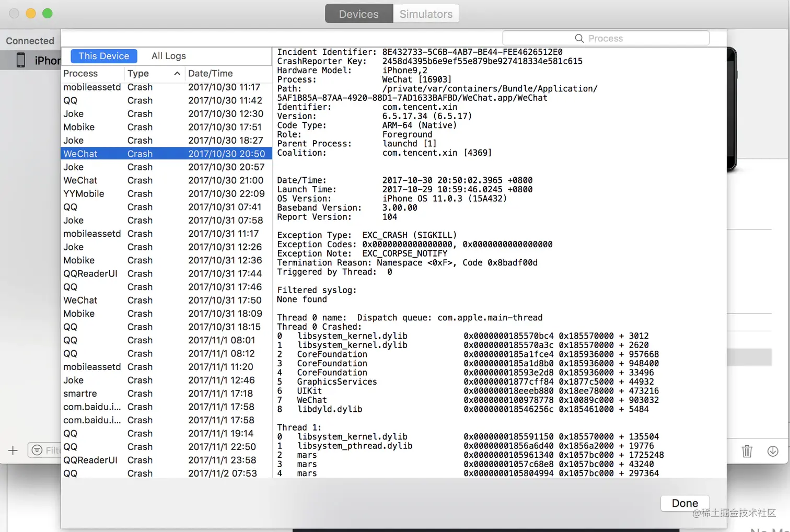Click the filter funnel icon in the filter field
790x532 pixels.
click(x=37, y=450)
